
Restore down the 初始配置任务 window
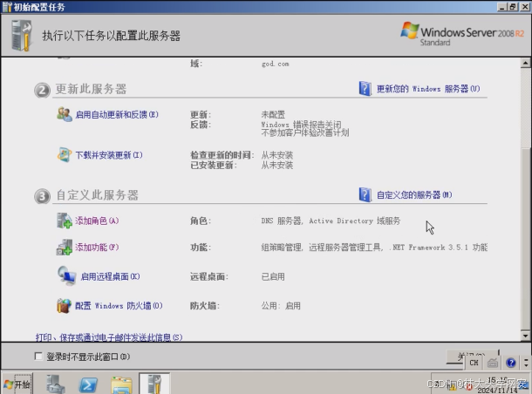[513, 7]
